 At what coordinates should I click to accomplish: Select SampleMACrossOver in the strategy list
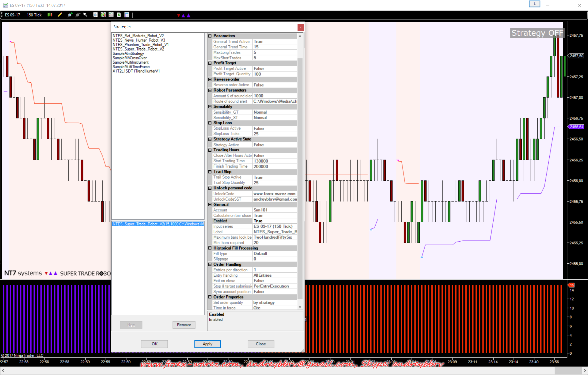pyautogui.click(x=130, y=58)
